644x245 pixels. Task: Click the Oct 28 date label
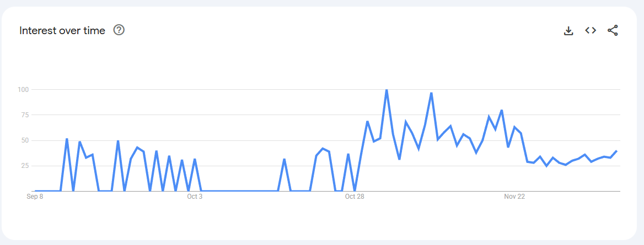pyautogui.click(x=355, y=196)
